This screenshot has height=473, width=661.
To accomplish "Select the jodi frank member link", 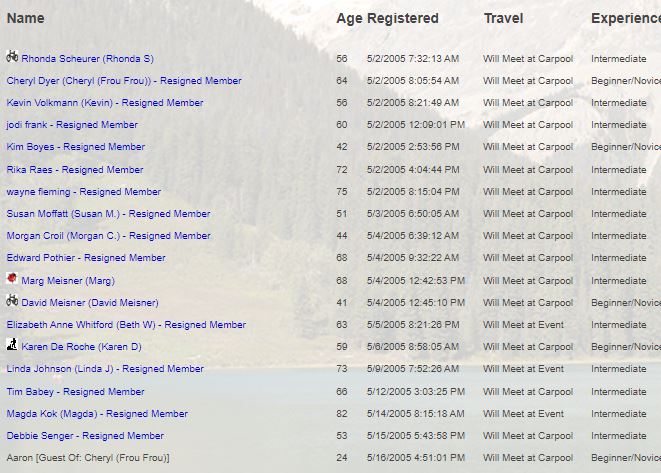I will (x=72, y=125).
